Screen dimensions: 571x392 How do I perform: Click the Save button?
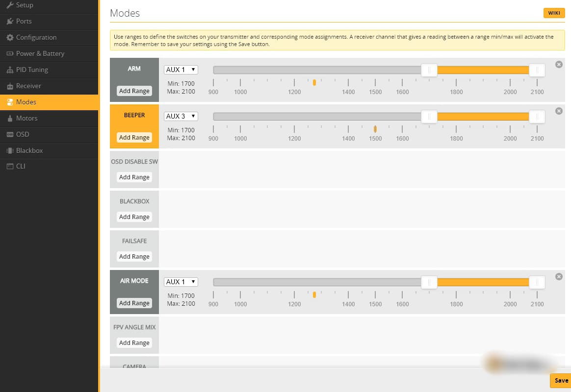point(561,380)
